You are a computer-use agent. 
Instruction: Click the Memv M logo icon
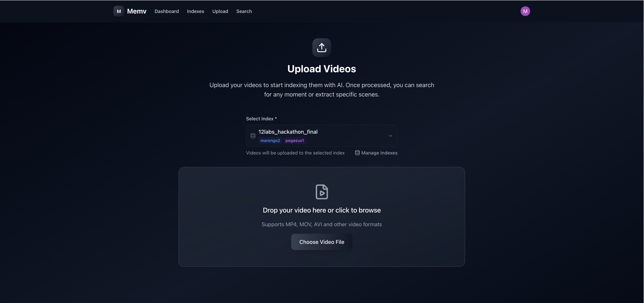click(x=119, y=11)
